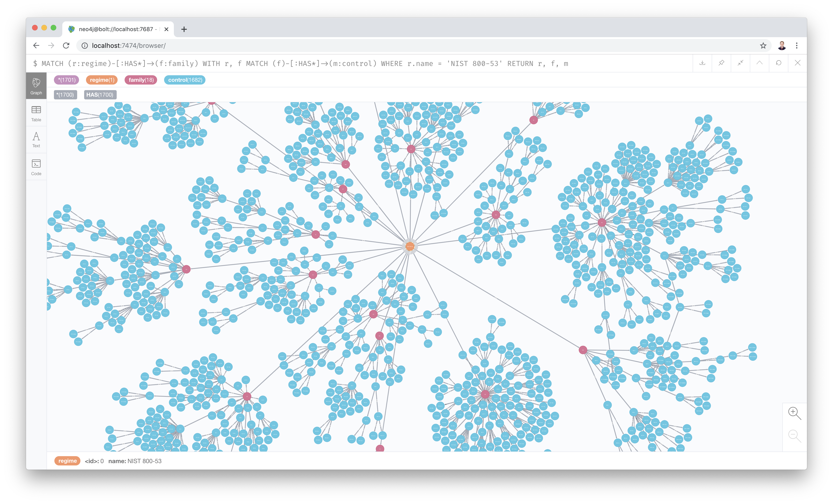This screenshot has width=833, height=504.
Task: Close the query result frame
Action: pyautogui.click(x=797, y=63)
